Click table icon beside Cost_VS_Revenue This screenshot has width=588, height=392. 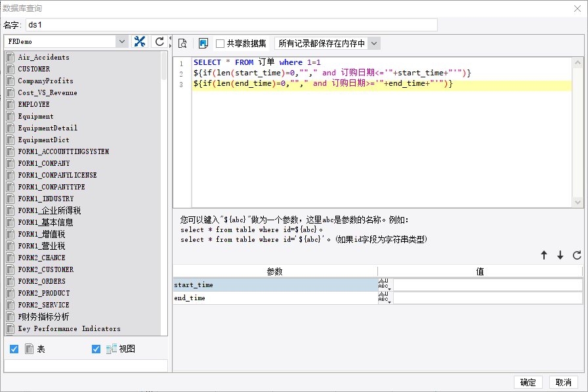(10, 92)
